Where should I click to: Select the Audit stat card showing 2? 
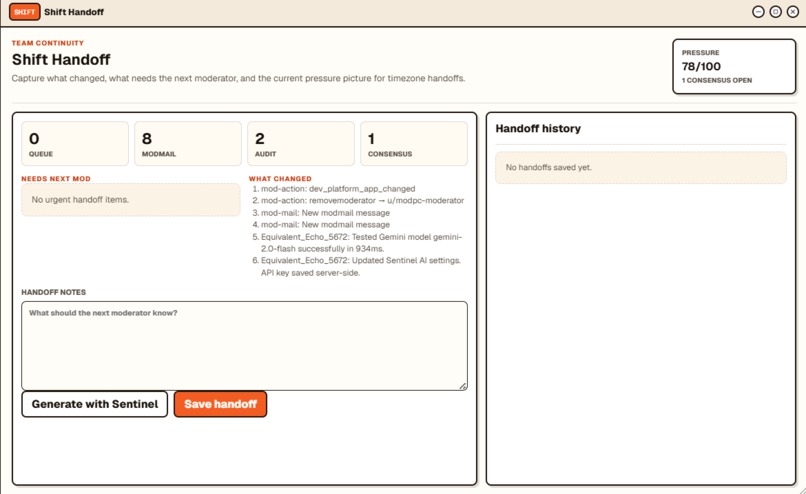(301, 143)
